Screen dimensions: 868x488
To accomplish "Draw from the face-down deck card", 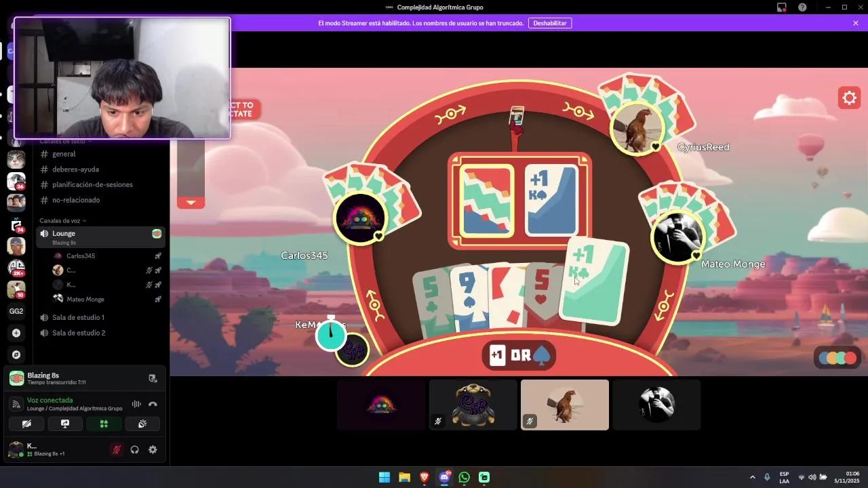I will (487, 201).
